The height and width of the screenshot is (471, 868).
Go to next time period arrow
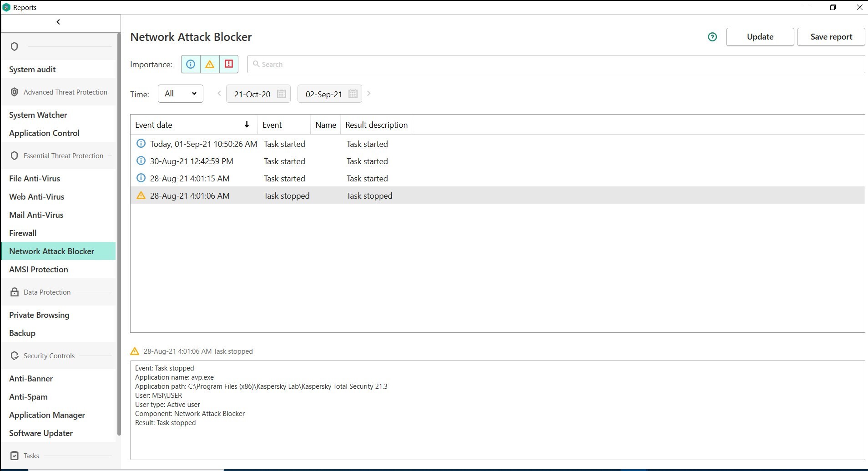(x=369, y=93)
